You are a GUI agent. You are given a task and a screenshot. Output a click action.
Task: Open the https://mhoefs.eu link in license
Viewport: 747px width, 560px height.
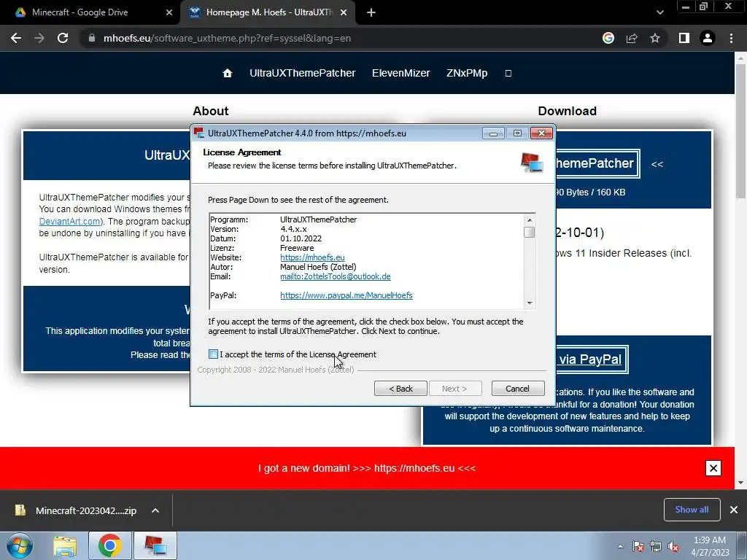(312, 257)
